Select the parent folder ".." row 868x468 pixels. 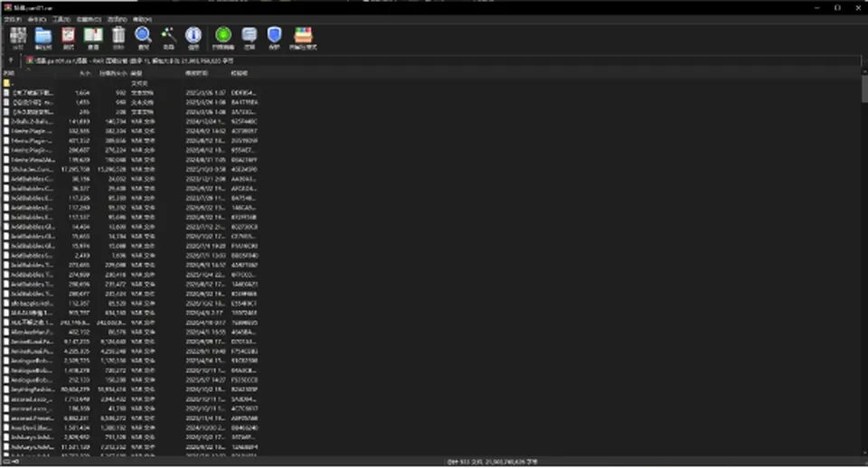130,83
